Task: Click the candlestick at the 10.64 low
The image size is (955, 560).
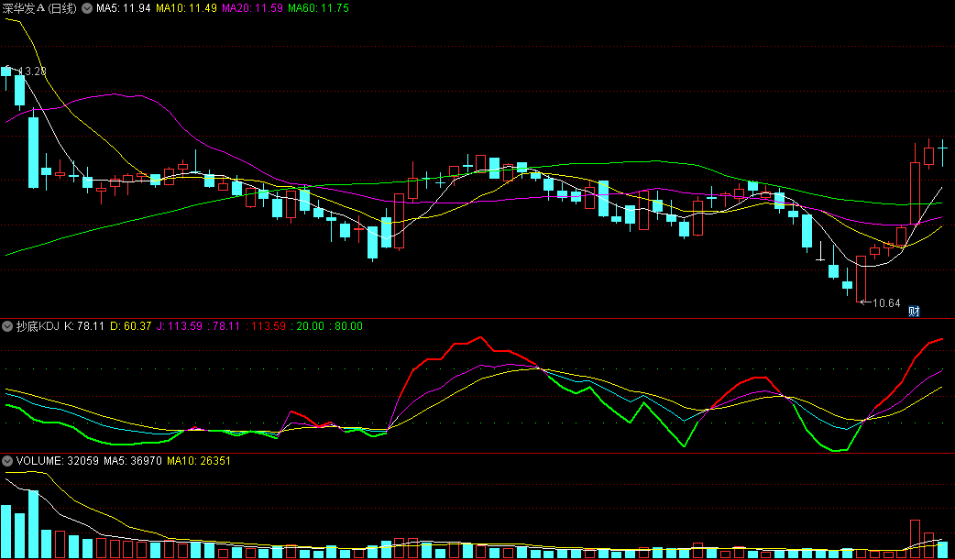Action: pos(861,280)
